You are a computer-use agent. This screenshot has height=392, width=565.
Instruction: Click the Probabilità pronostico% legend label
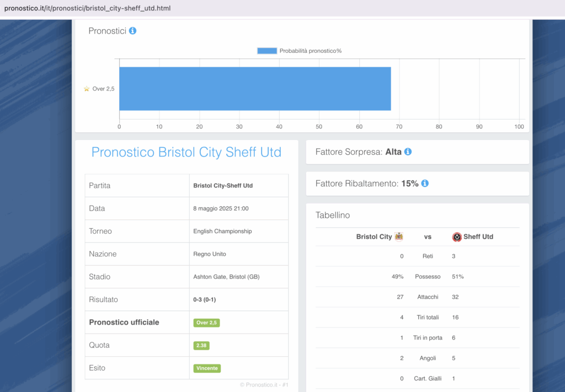click(x=311, y=51)
